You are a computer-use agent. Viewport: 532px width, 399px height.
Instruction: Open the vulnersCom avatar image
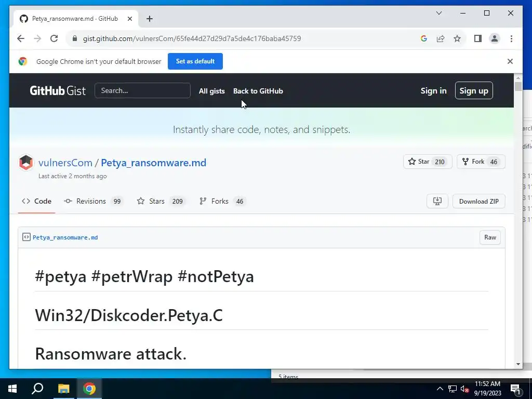click(x=26, y=163)
